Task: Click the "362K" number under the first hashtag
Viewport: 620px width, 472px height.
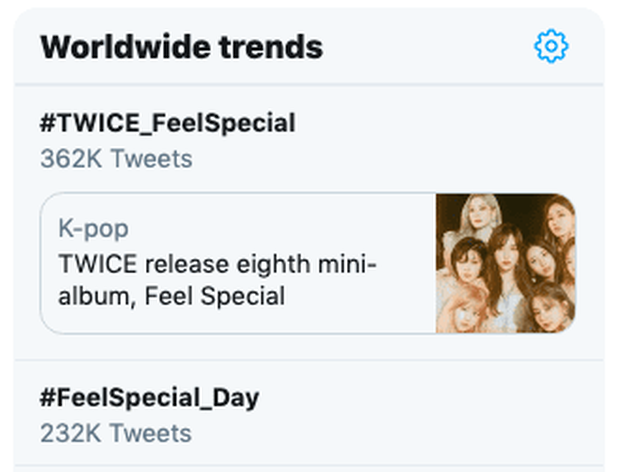Action: [x=72, y=158]
